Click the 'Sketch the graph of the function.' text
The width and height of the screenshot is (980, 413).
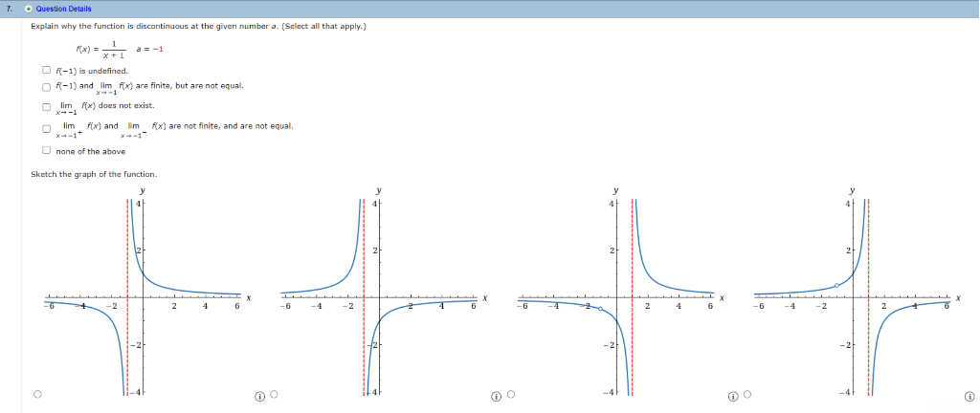[95, 174]
